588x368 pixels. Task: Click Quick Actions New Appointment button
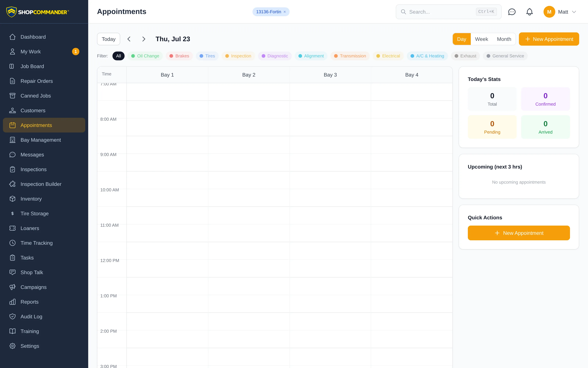[x=519, y=233]
